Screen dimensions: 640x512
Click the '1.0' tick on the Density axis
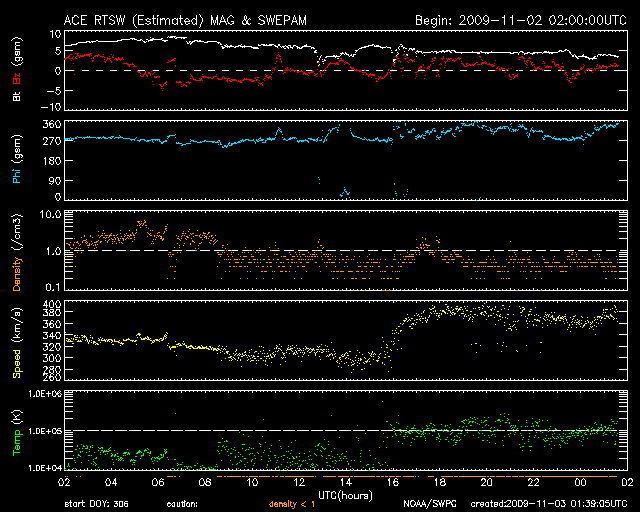[x=53, y=251]
